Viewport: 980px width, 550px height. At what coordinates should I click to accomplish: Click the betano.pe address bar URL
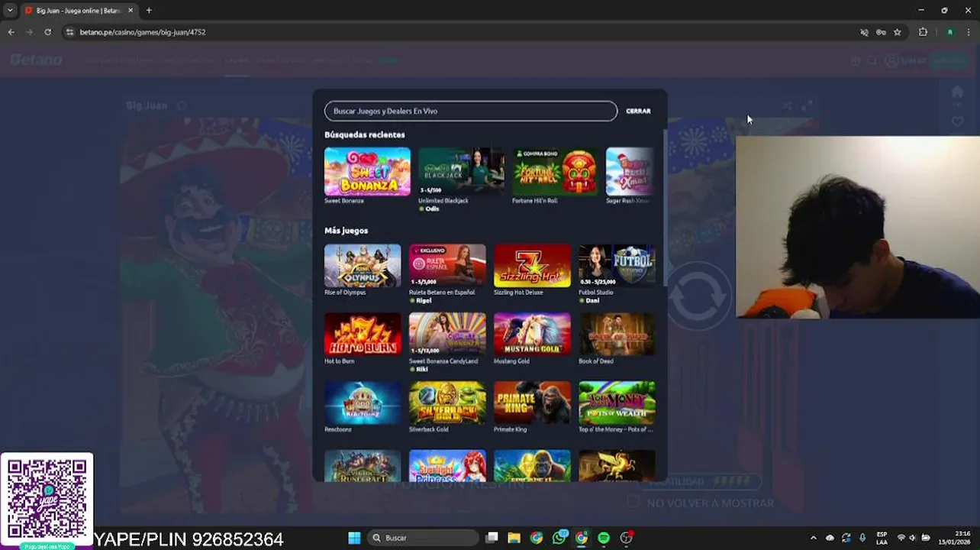[143, 32]
